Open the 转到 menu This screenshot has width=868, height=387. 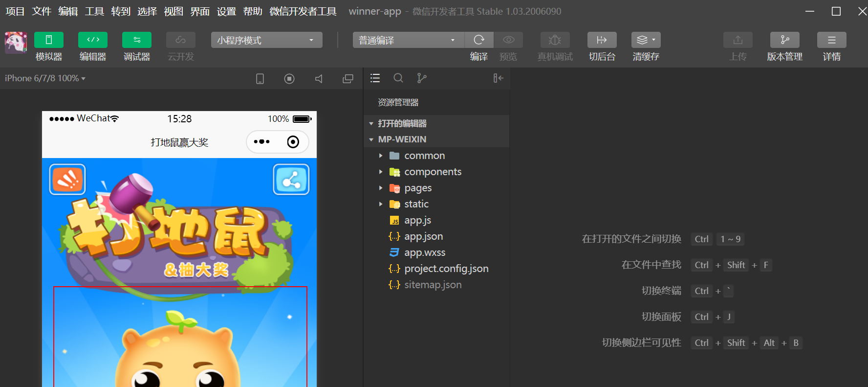click(121, 11)
